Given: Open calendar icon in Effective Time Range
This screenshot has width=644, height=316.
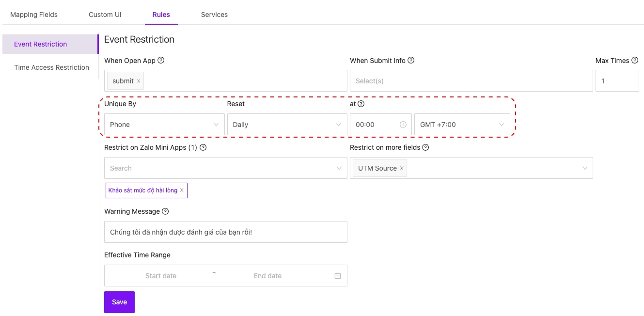Looking at the screenshot, I should (338, 276).
